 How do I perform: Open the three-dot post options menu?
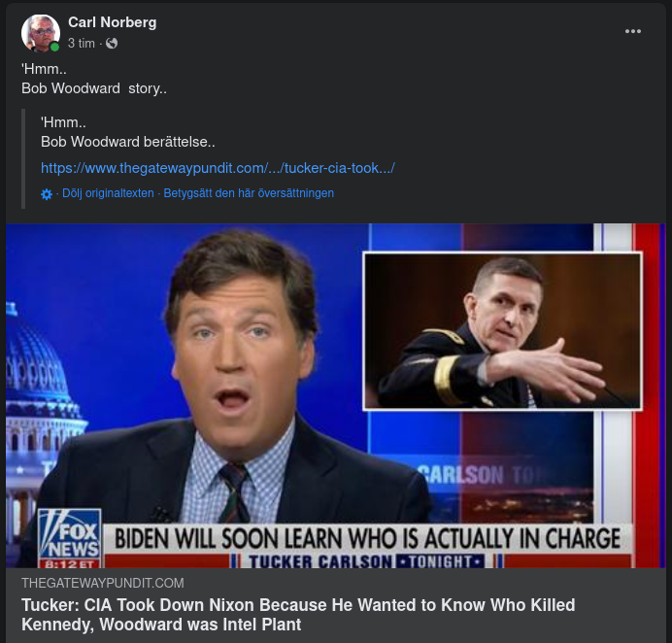(x=633, y=31)
